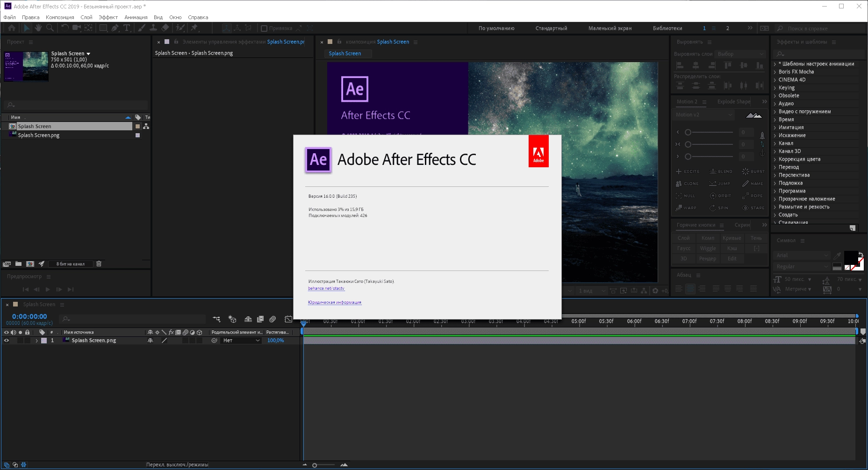Image resolution: width=868 pixels, height=470 pixels.
Task: Toggle the lock on the Composition panel
Action: tap(339, 42)
